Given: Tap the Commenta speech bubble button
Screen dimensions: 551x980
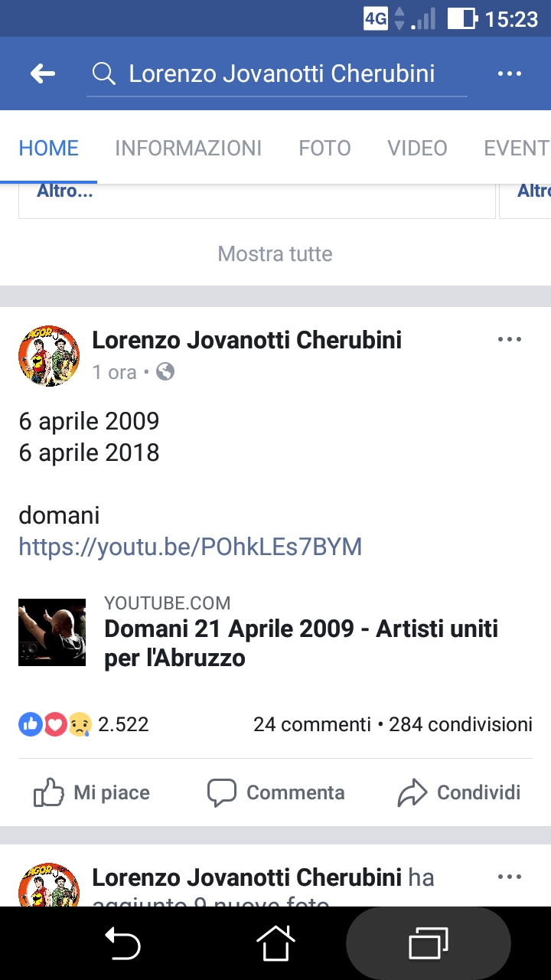Looking at the screenshot, I should 275,792.
